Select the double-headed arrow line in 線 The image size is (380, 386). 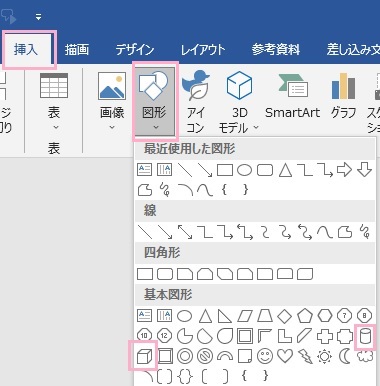[185, 232]
